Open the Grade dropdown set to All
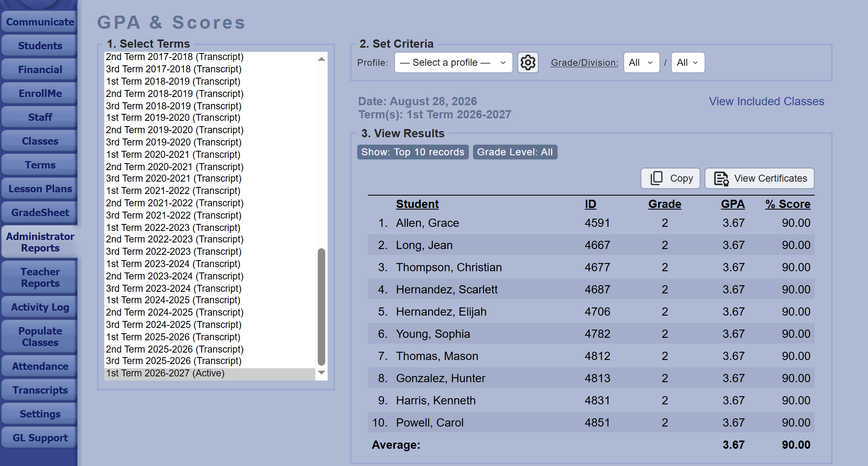The image size is (868, 466). [x=641, y=62]
